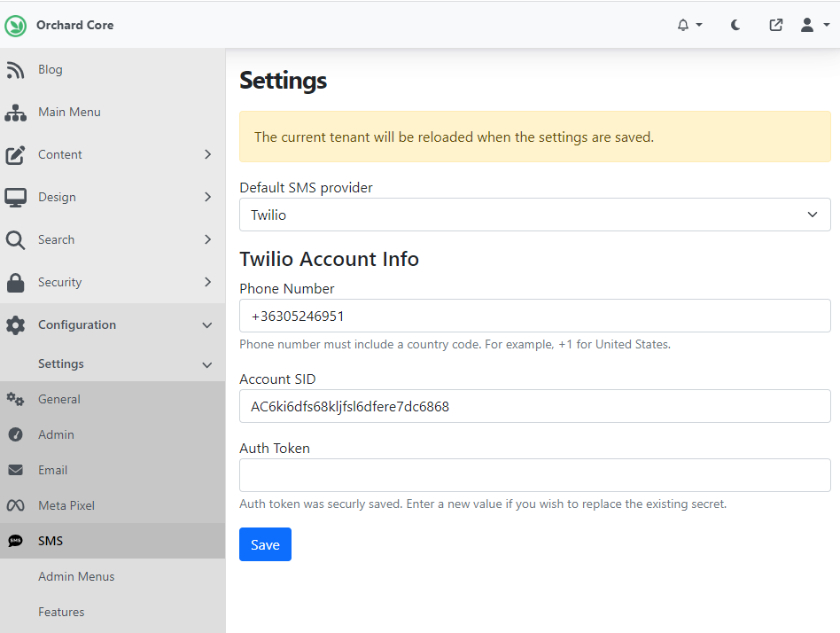
Task: Click the Settings label in sidebar
Action: (x=61, y=363)
